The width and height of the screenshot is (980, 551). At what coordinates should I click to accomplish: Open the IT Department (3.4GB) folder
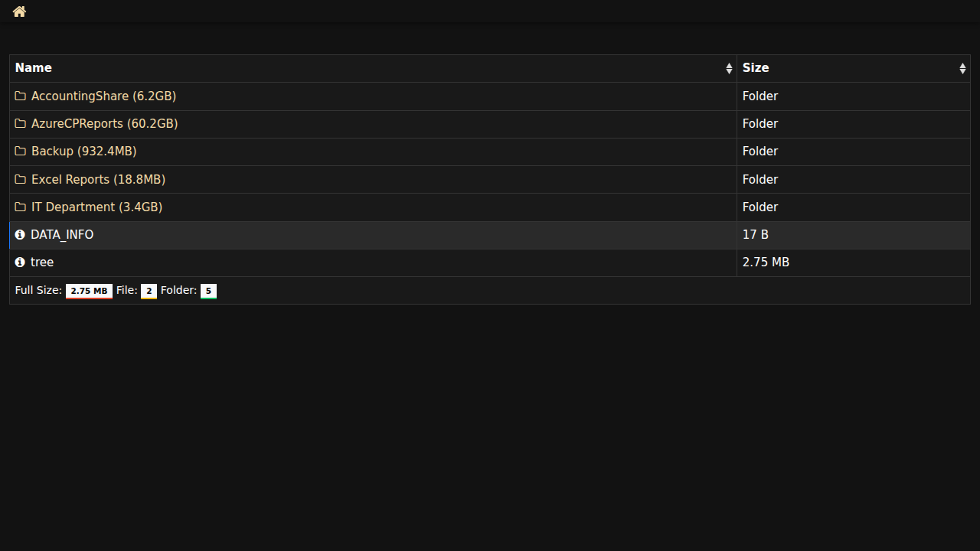pos(96,207)
